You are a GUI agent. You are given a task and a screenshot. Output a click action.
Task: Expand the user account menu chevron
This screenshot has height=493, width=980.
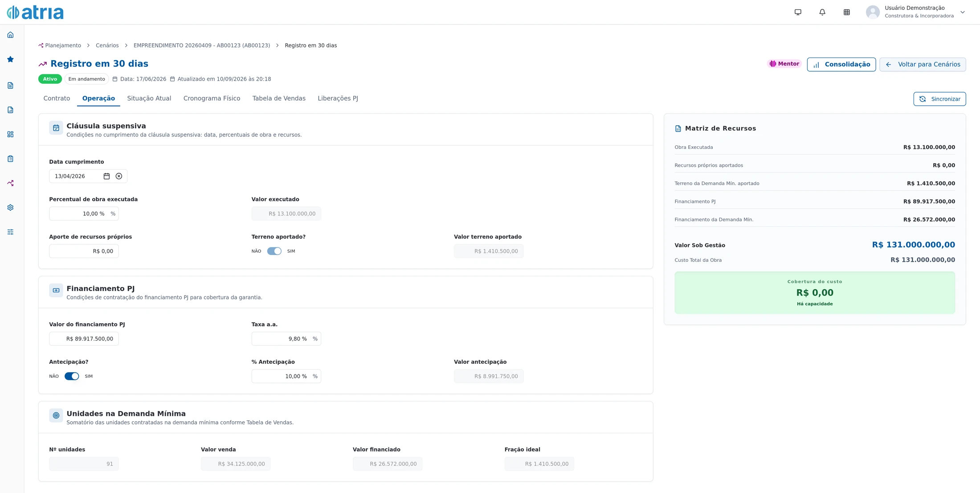pyautogui.click(x=963, y=12)
